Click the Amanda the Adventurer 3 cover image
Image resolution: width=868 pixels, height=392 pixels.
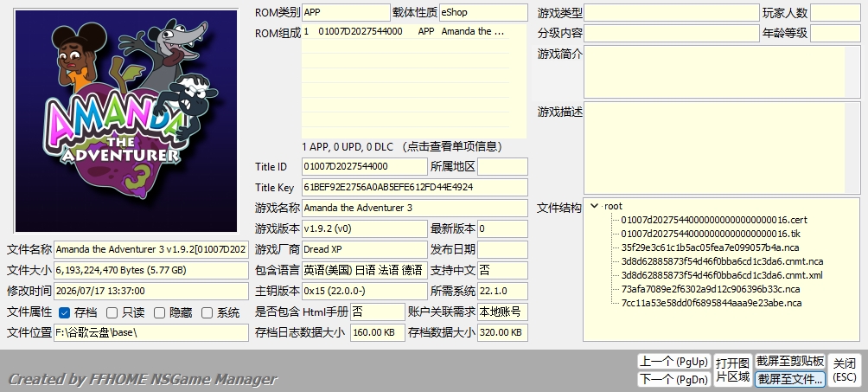pos(126,121)
